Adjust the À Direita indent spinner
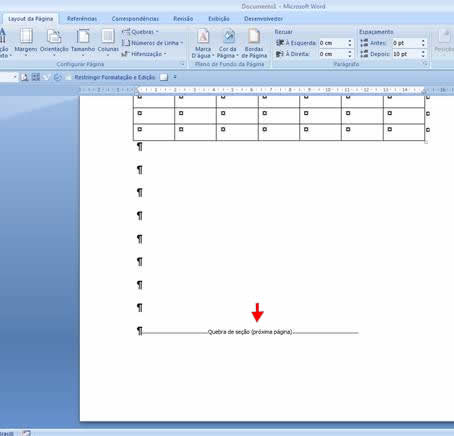Viewport: 454px width, 436px height. pos(350,54)
